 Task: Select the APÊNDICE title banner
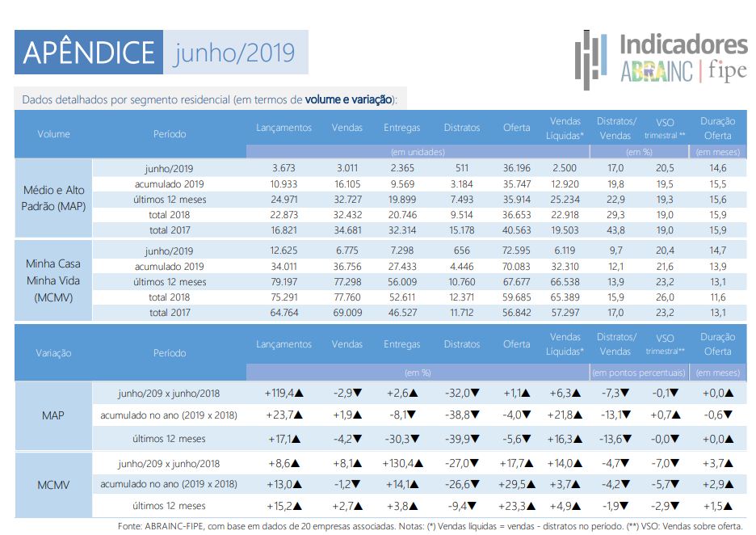point(89,52)
